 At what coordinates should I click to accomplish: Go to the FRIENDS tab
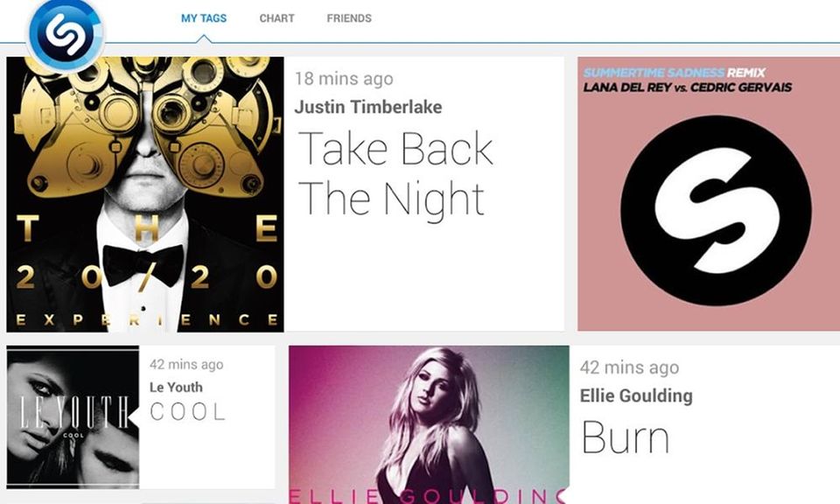point(349,18)
